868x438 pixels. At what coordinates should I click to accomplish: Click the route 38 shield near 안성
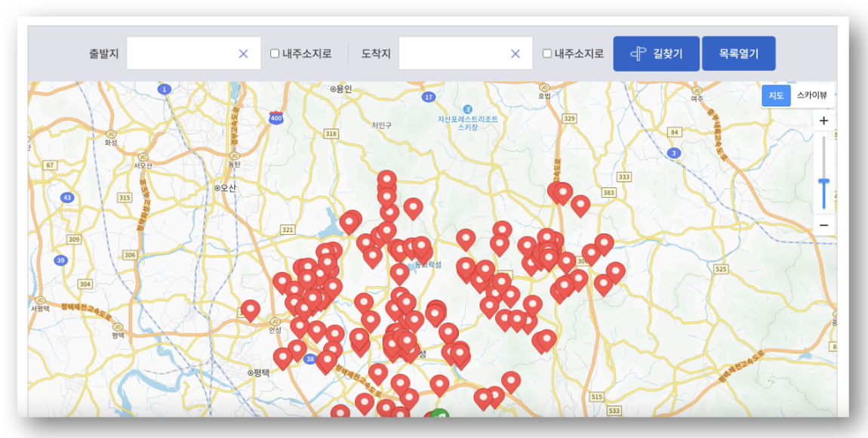coord(310,359)
